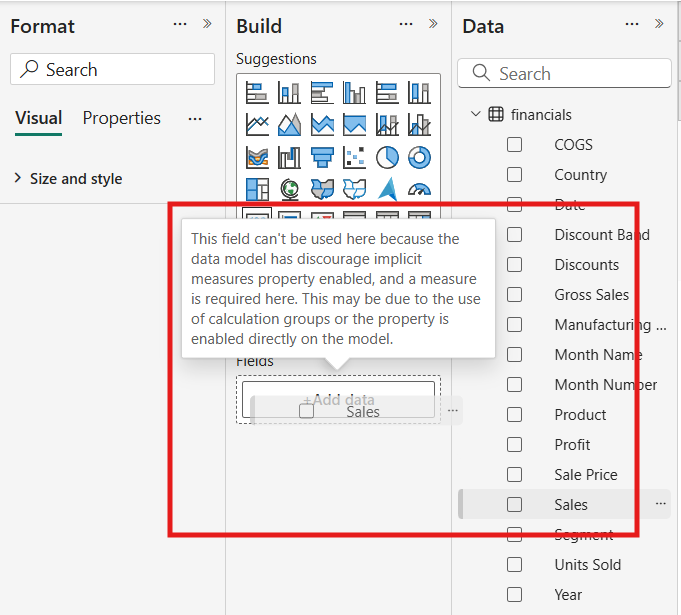Select the Pie chart visual

[387, 157]
